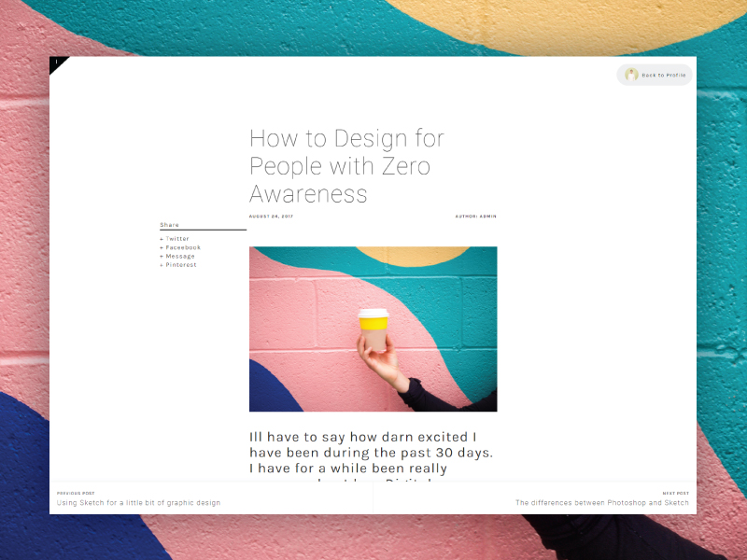The width and height of the screenshot is (747, 560).
Task: Click the plus icon beside Message
Action: (x=162, y=256)
